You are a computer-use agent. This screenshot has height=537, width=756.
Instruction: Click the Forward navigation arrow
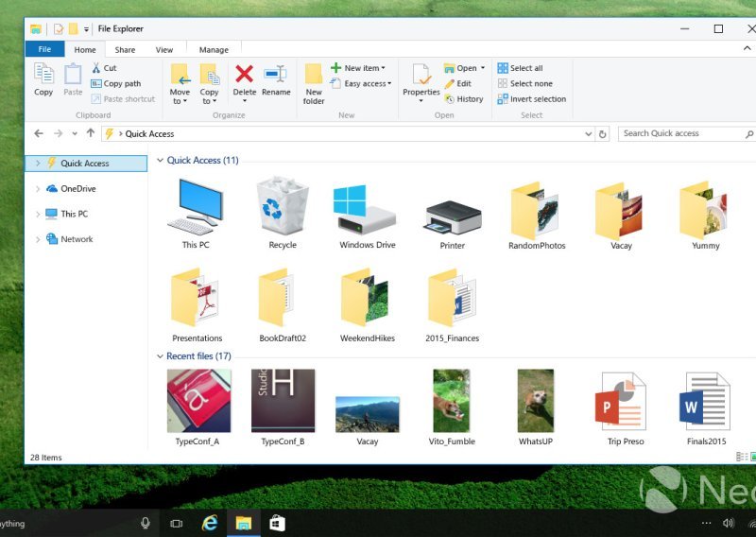[58, 133]
